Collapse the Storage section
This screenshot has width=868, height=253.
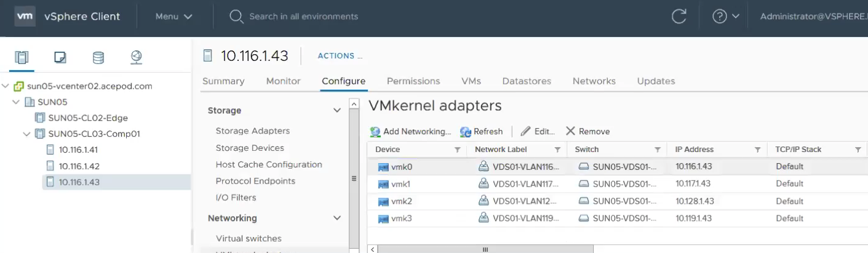[x=336, y=111]
